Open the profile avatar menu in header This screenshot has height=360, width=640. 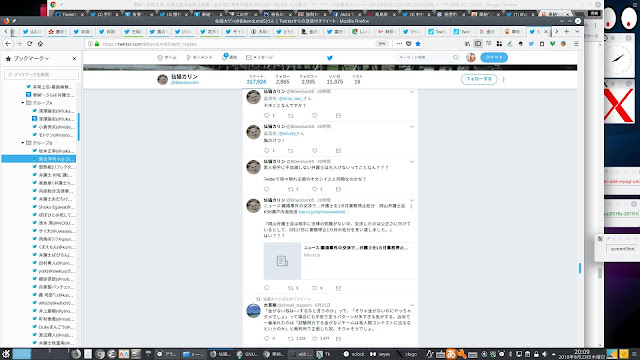471,58
